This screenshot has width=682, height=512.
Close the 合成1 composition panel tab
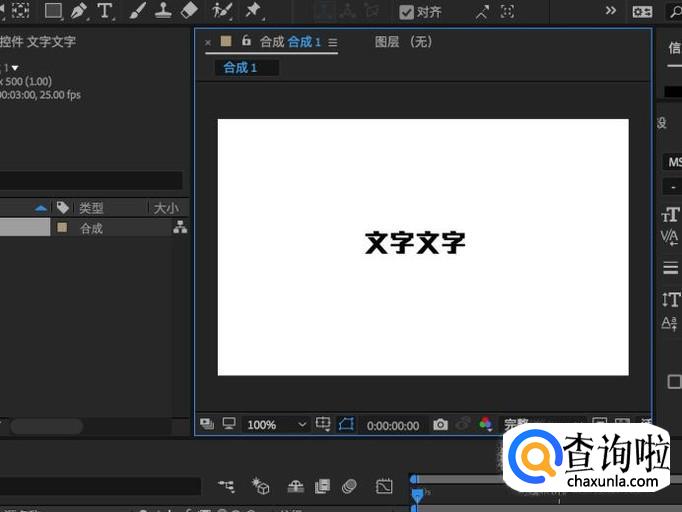tap(208, 43)
